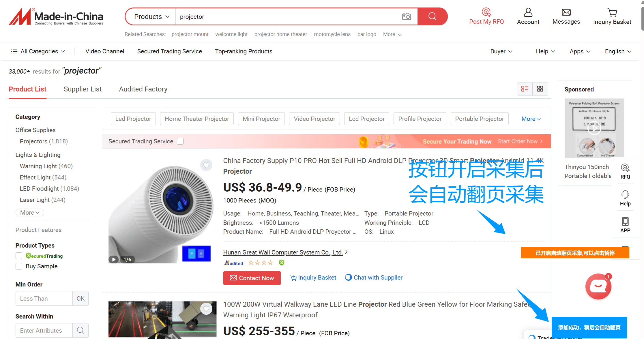Click related search projector home theater

pos(281,34)
